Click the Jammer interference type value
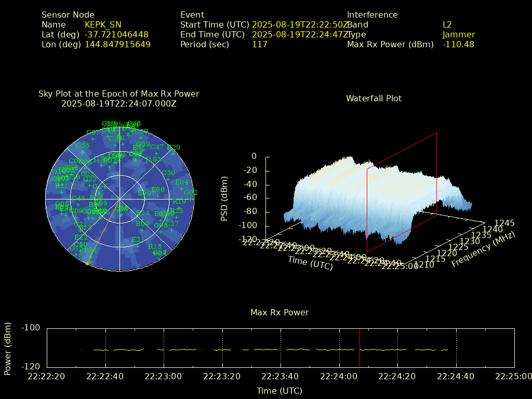This screenshot has width=532, height=399. point(458,35)
